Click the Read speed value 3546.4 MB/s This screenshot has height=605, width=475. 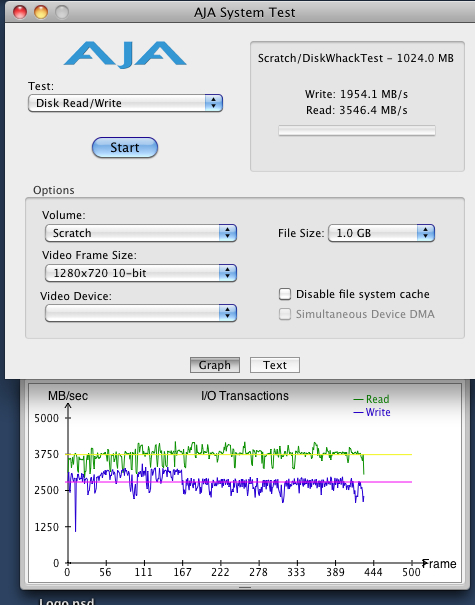[373, 110]
